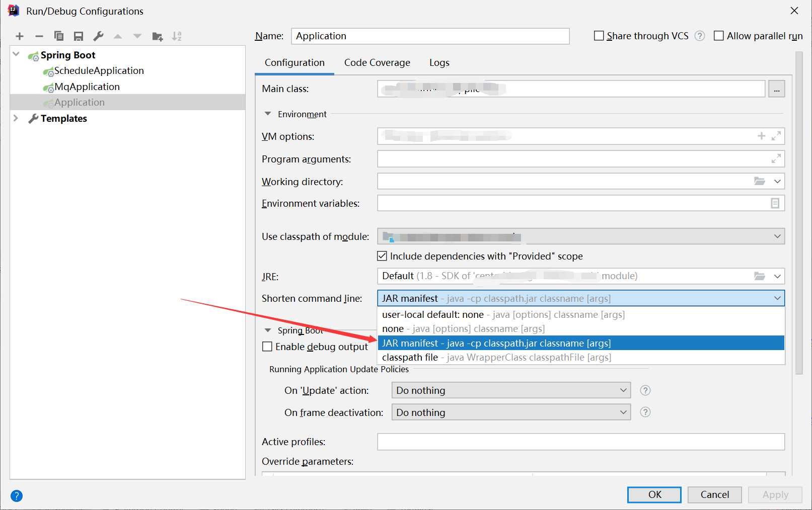
Task: Browse for working directory folder icon
Action: click(760, 181)
